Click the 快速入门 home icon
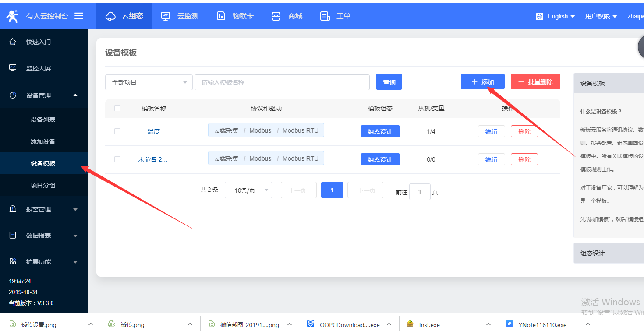Viewport: 644px width, 331px height. pos(13,42)
